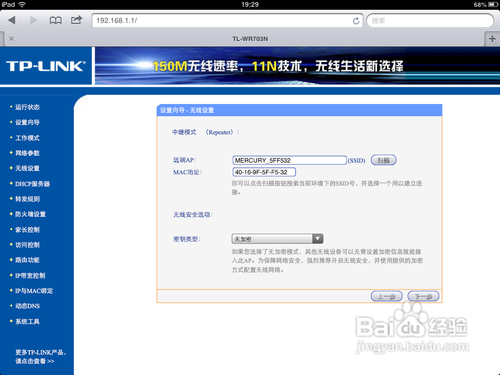
Task: Follow the 更多TP-LINK产品 link
Action: 40,357
